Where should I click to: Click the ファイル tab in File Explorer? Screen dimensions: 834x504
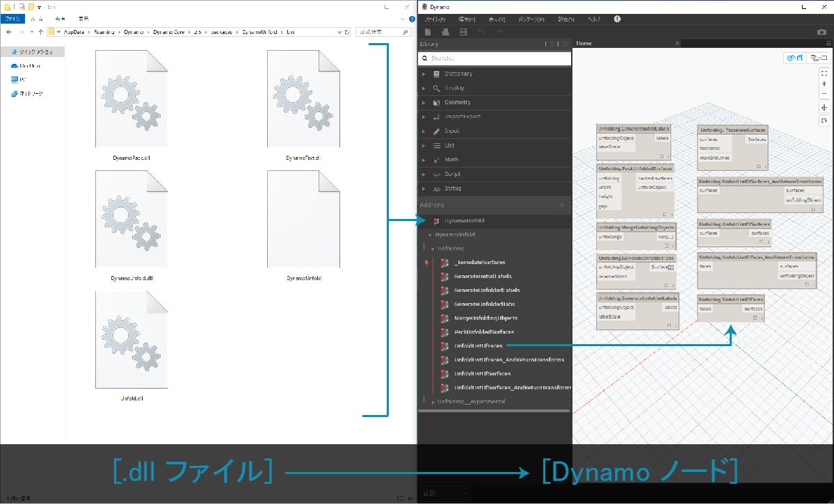13,19
